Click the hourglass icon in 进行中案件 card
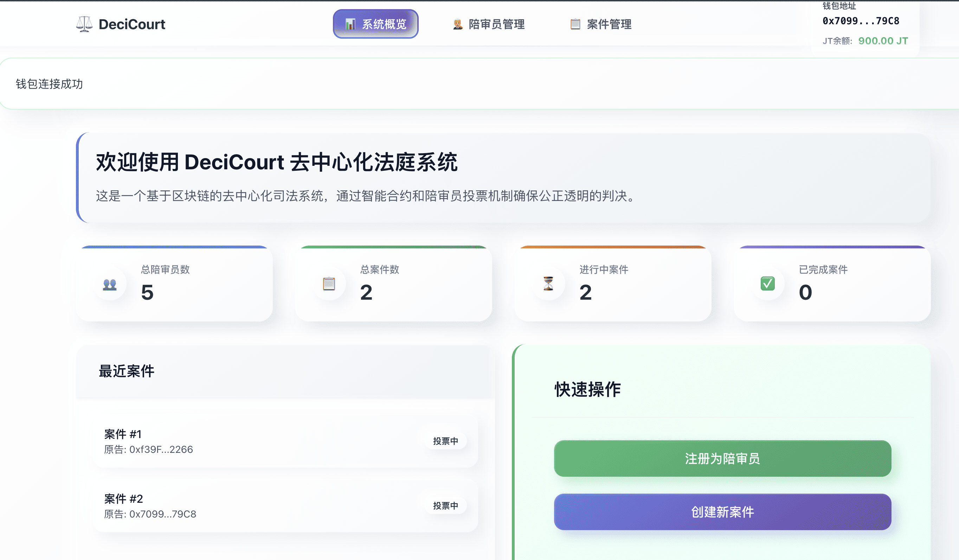959x560 pixels. tap(548, 284)
